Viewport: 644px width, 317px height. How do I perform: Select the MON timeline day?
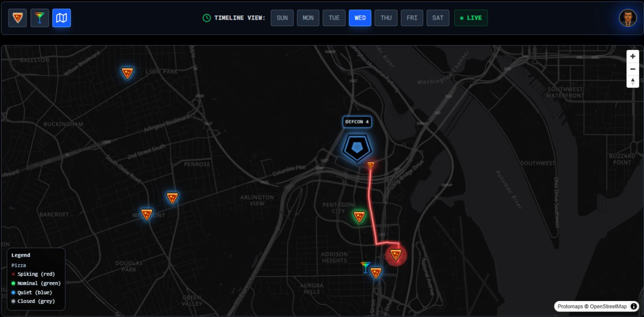coord(308,18)
